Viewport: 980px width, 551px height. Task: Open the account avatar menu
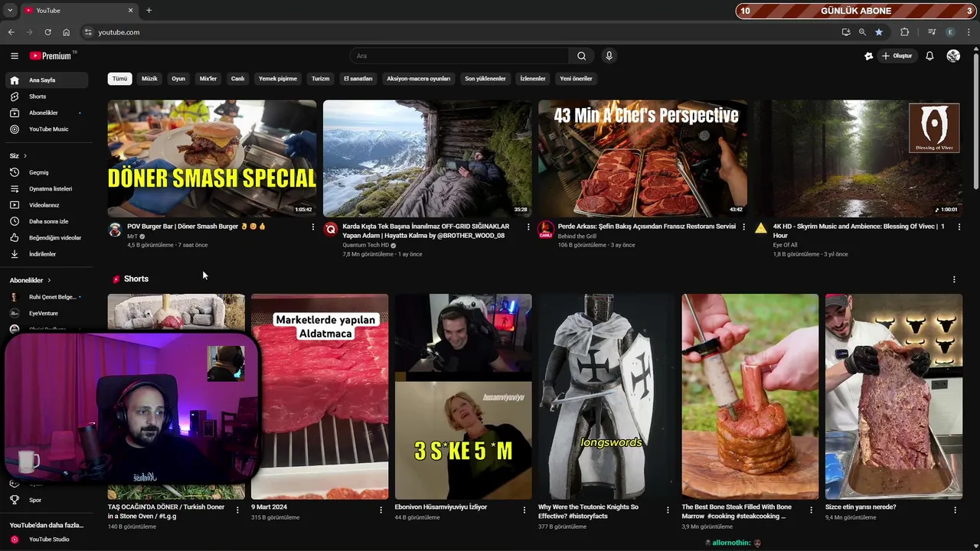pos(953,56)
